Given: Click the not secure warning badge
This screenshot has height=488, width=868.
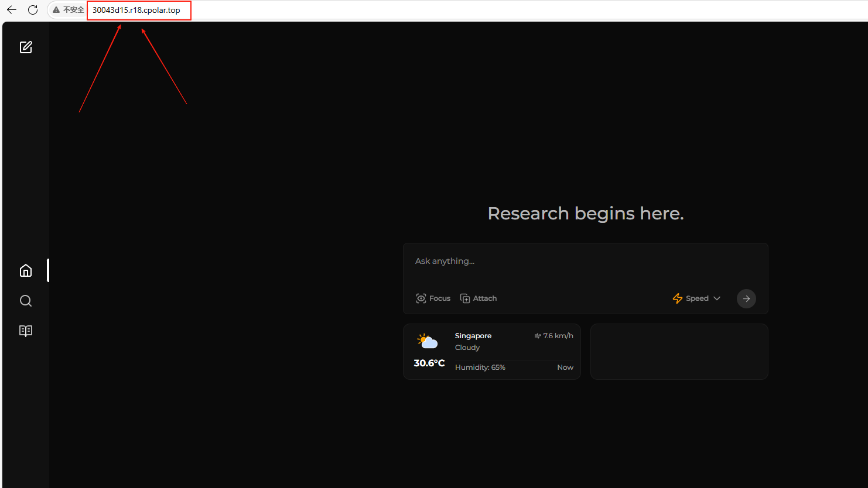Looking at the screenshot, I should (69, 10).
